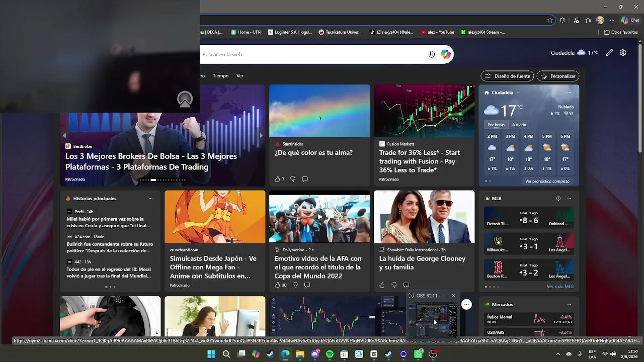Open the 'Home - UTN' bookmark
The height and width of the screenshot is (362, 644).
point(246,32)
